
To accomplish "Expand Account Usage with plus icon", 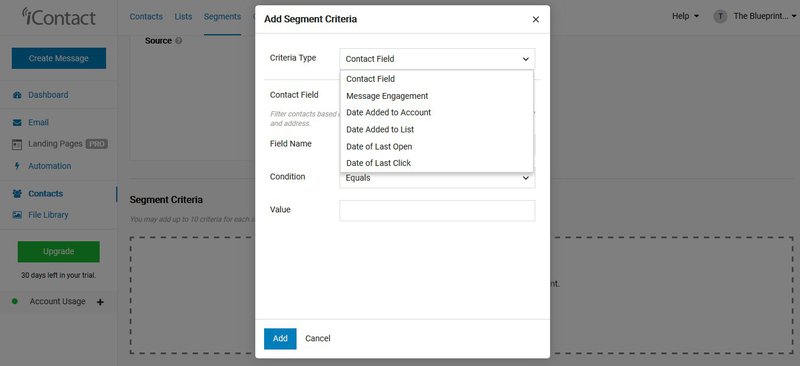I will click(x=100, y=302).
